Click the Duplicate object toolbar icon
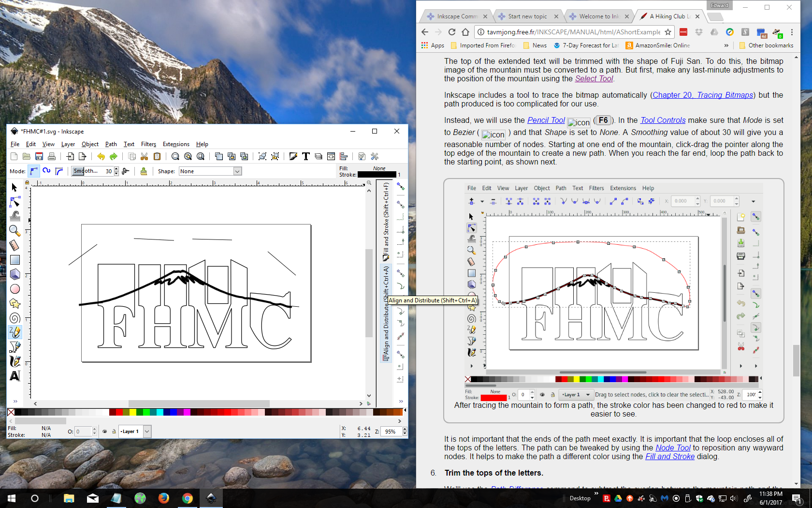This screenshot has height=508, width=812. (218, 156)
